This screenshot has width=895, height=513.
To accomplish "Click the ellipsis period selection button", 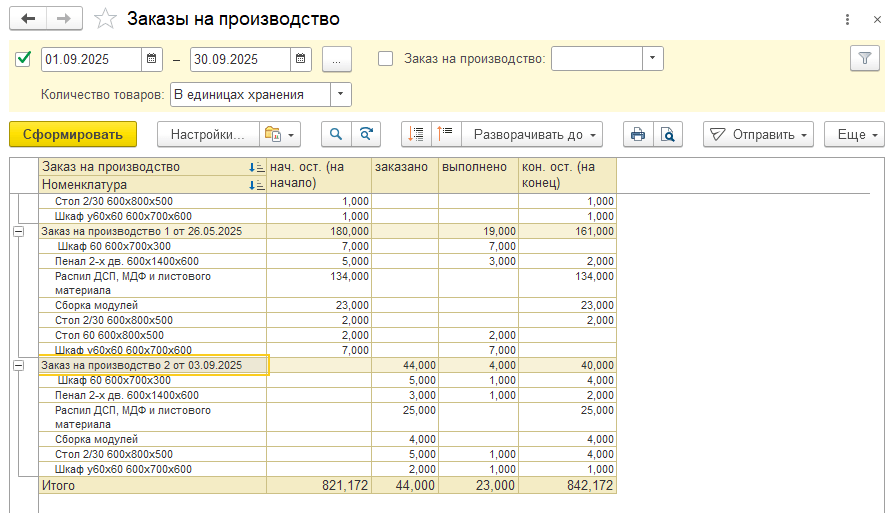I will (336, 59).
